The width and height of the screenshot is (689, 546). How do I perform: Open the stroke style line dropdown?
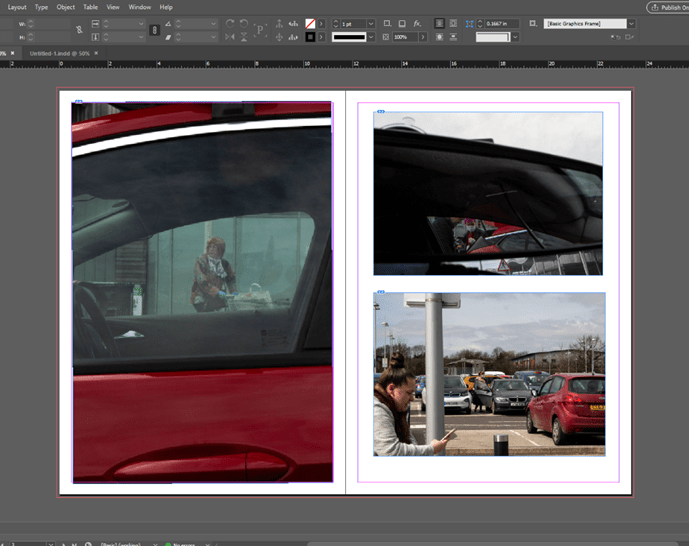pos(371,37)
